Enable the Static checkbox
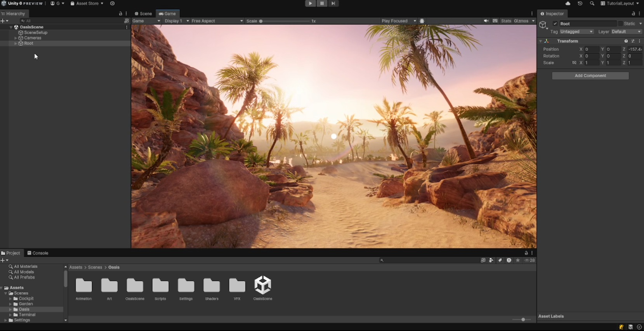This screenshot has height=331, width=644. click(x=620, y=24)
